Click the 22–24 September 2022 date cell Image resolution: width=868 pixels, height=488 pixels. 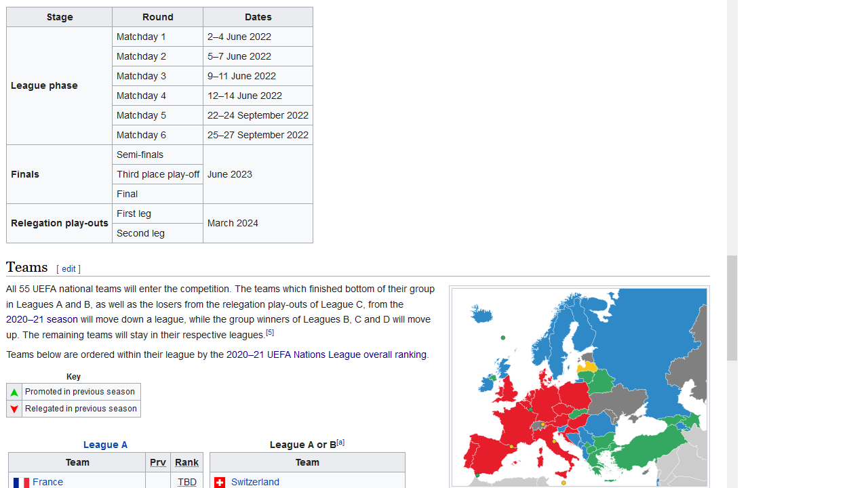258,115
